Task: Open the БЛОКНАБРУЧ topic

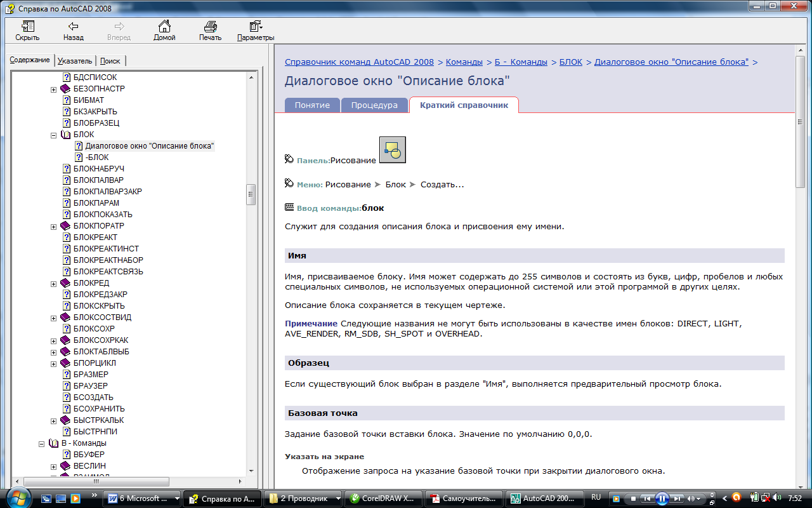Action: (99, 169)
